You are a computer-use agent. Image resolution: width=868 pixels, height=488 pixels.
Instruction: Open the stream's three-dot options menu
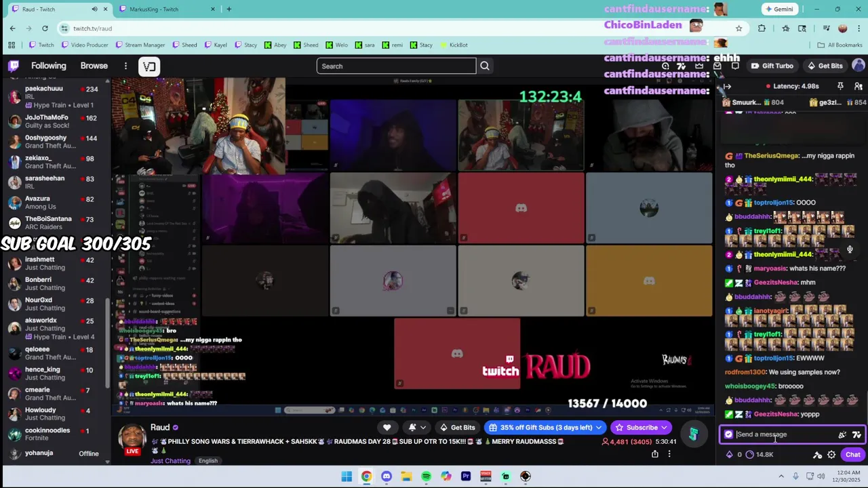point(669,454)
